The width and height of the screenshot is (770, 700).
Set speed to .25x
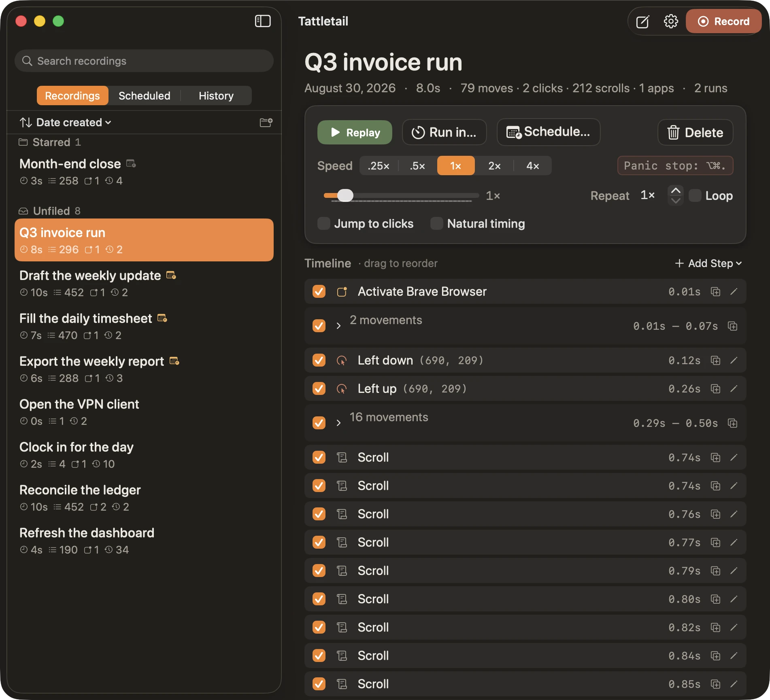click(379, 165)
